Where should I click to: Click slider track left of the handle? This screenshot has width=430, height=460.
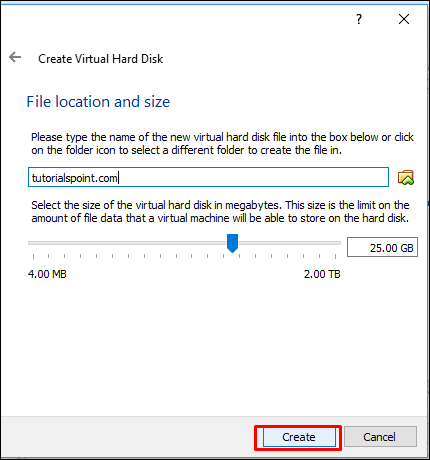point(127,243)
